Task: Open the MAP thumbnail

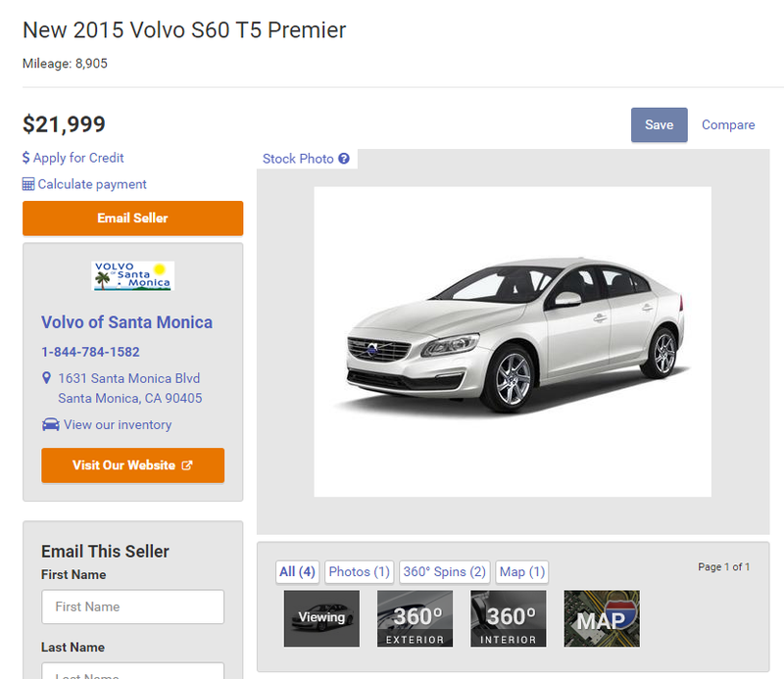Action: [x=601, y=618]
